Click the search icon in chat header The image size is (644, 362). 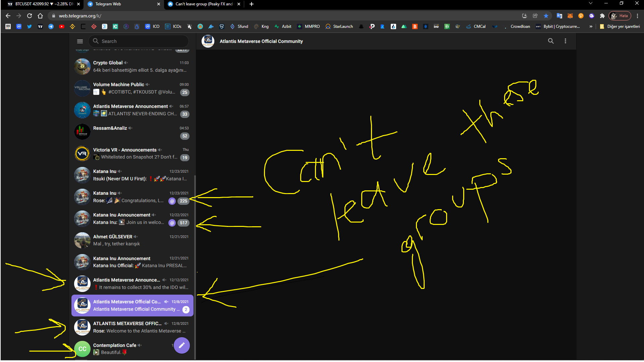(x=551, y=41)
